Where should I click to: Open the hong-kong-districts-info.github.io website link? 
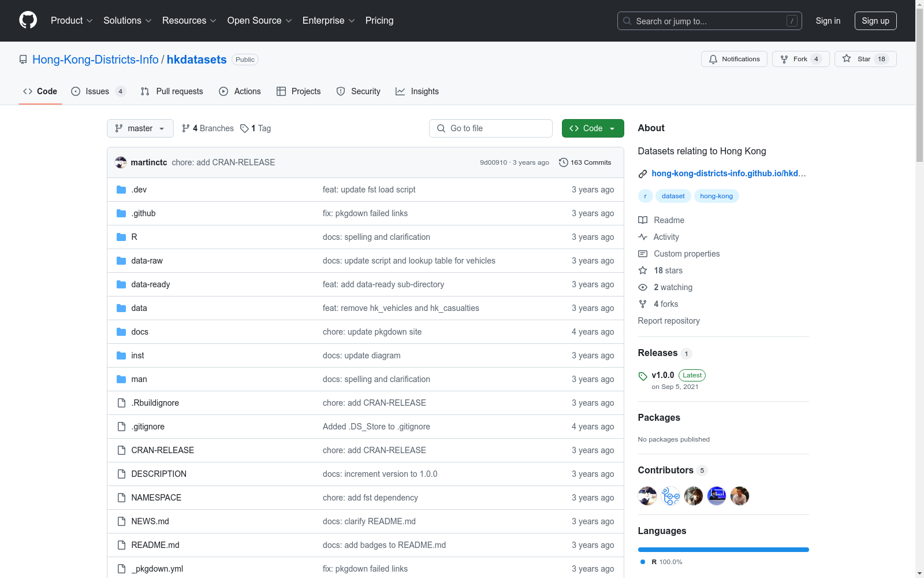pyautogui.click(x=729, y=173)
